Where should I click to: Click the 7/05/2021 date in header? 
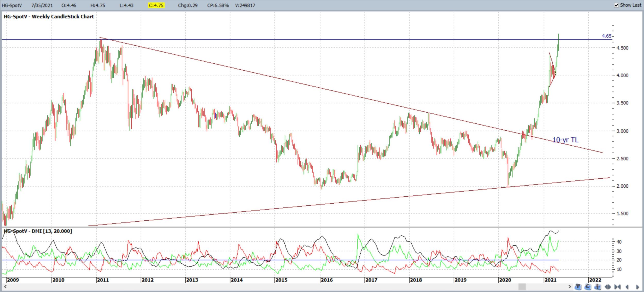tap(42, 5)
